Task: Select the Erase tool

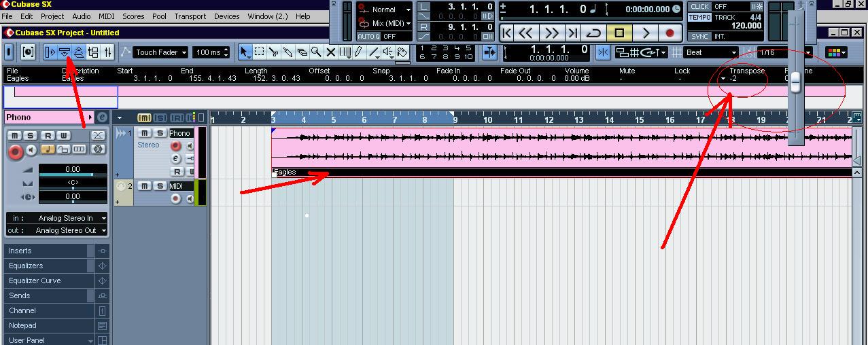Action: point(302,52)
